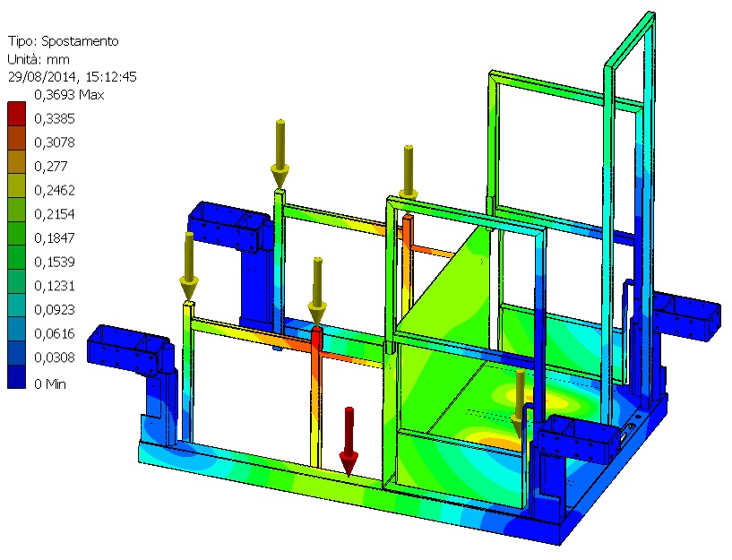
Task: Click the "Unità: mm" units label
Action: (39, 60)
